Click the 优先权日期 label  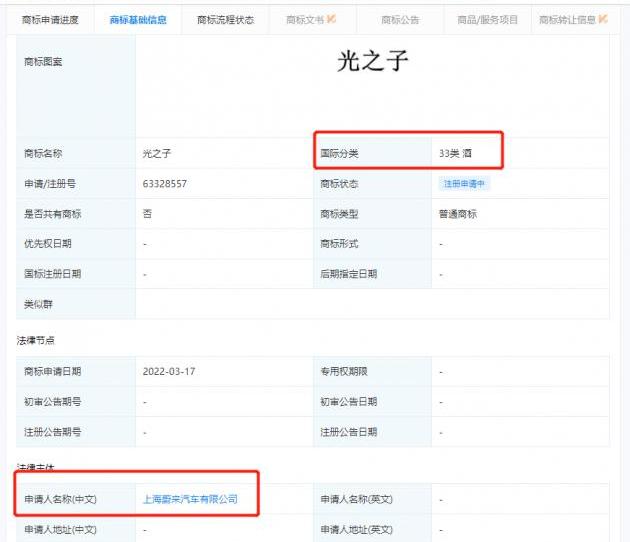click(x=48, y=243)
